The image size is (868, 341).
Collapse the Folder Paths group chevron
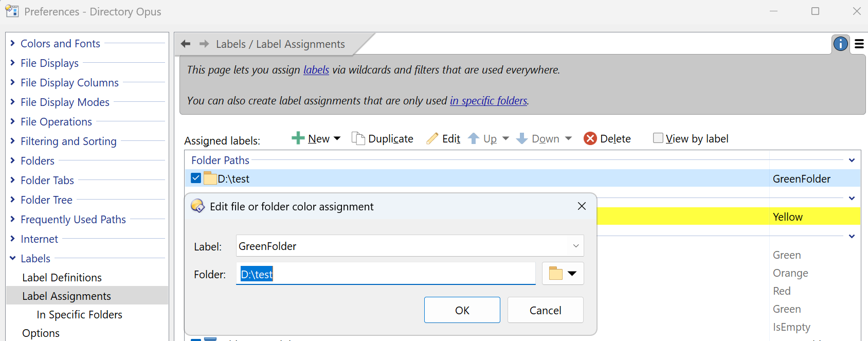pyautogui.click(x=852, y=160)
